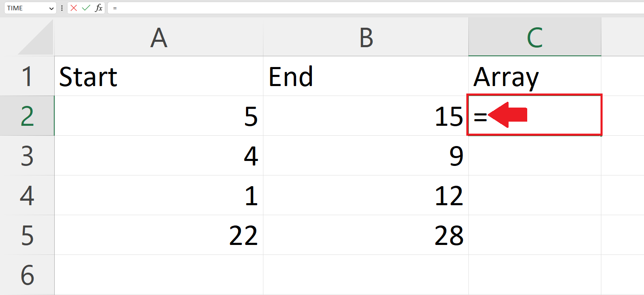Viewport: 644px width, 295px height.
Task: Select row 2 header
Action: (27, 116)
